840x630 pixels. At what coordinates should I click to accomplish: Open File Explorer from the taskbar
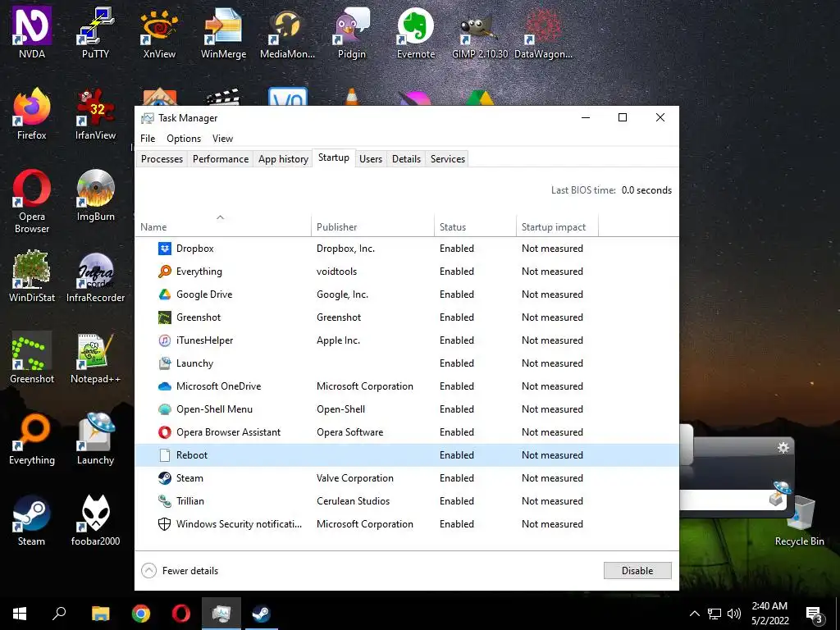(100, 614)
